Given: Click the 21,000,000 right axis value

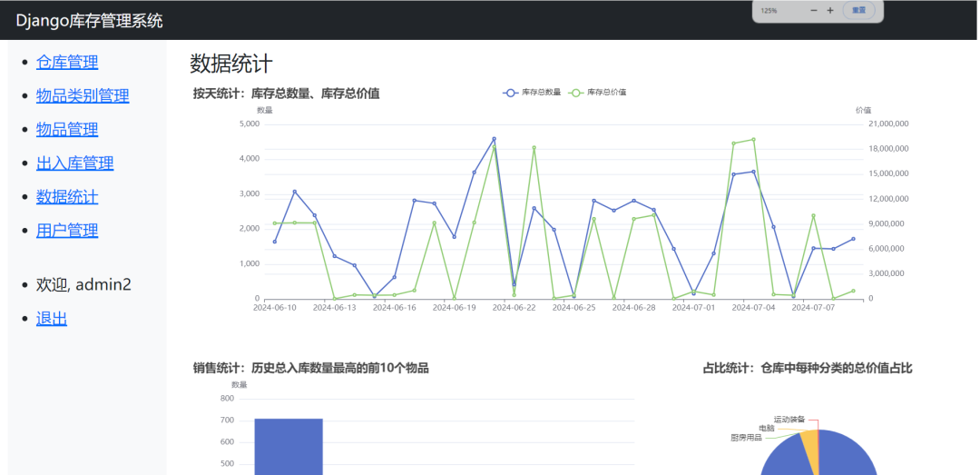Looking at the screenshot, I should click(x=888, y=124).
